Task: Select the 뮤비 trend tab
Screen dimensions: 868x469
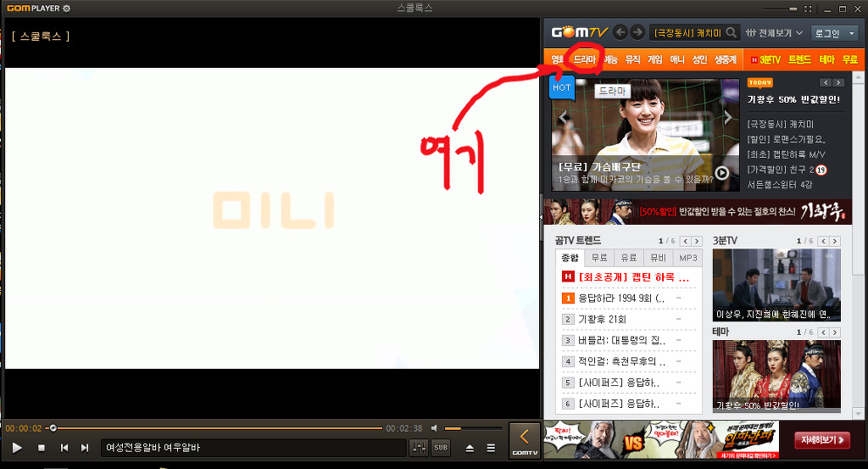Action: pos(658,258)
